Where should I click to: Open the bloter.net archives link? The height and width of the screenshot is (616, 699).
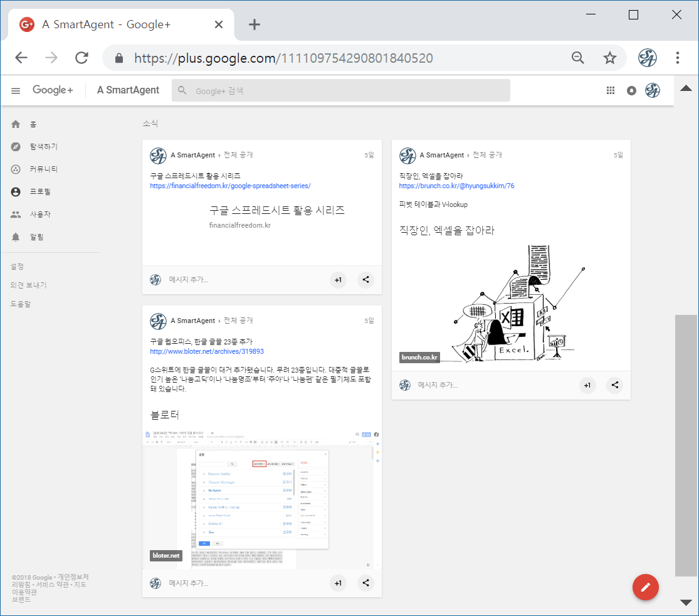pyautogui.click(x=207, y=352)
